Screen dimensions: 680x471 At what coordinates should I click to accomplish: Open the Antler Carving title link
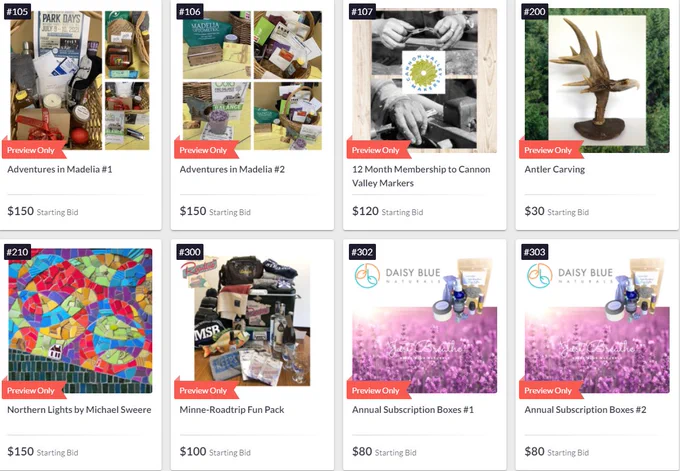[554, 169]
